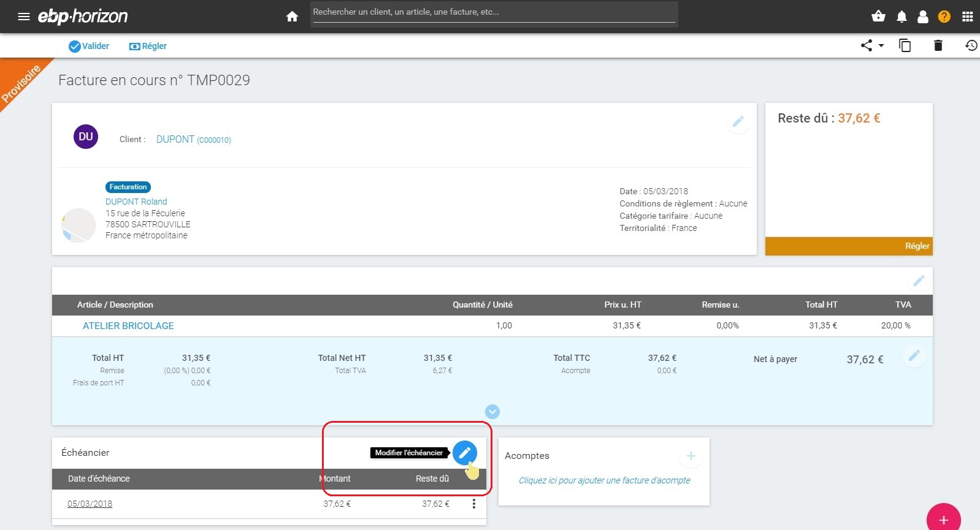Open the applications grid icon

(968, 17)
